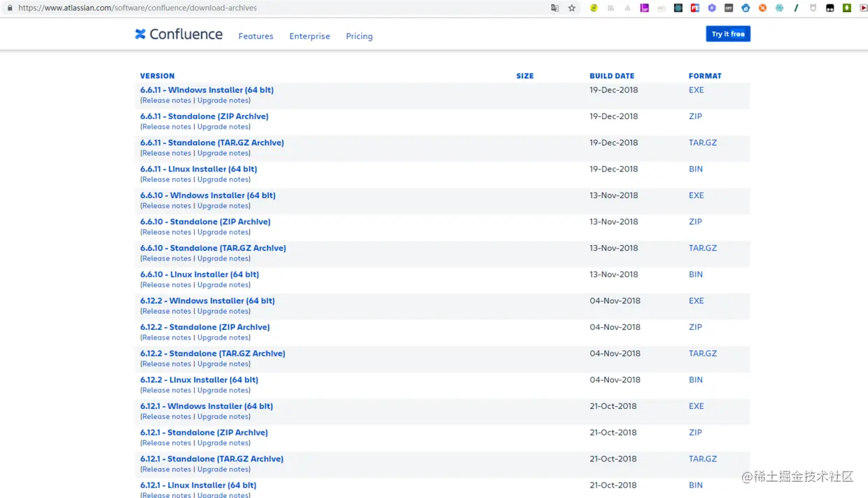Click the green download arrow extension icon
The image size is (868, 498).
[x=847, y=8]
